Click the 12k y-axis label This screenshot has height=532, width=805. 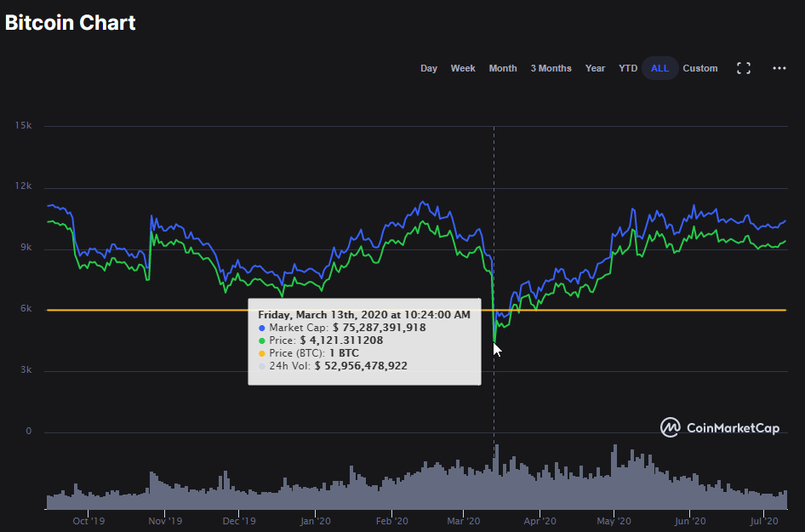pos(23,186)
